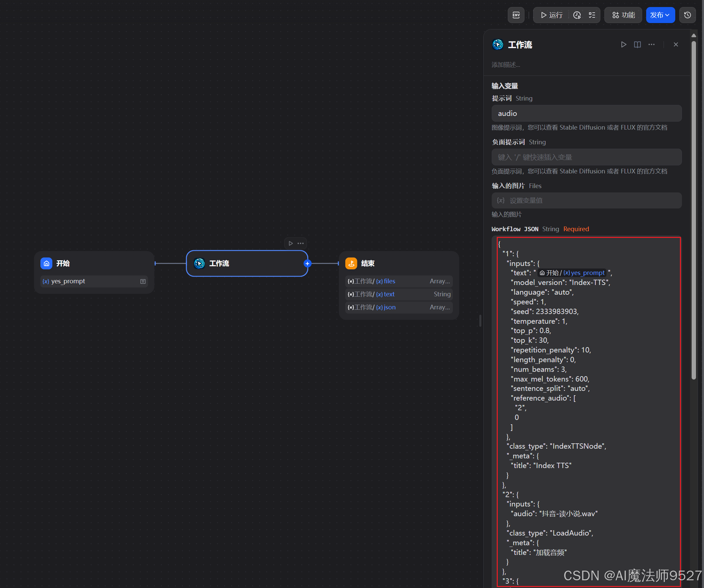Run this step from panel header
704x588 pixels.
coord(623,44)
